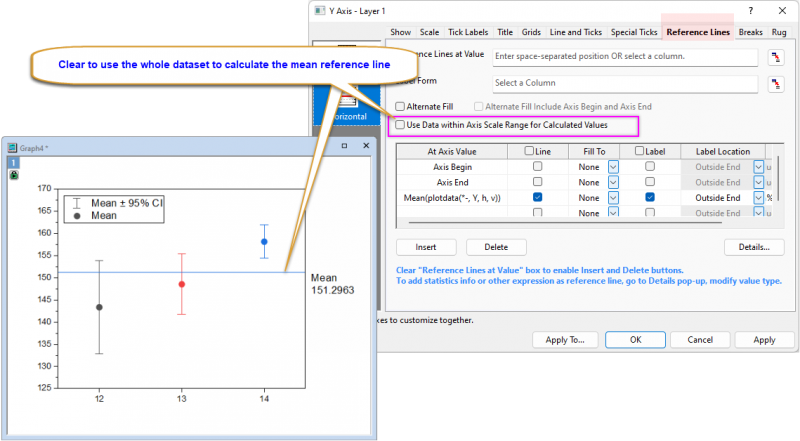800x441 pixels.
Task: Open Label Location dropdown for Mean(plotdata) row
Action: [759, 198]
